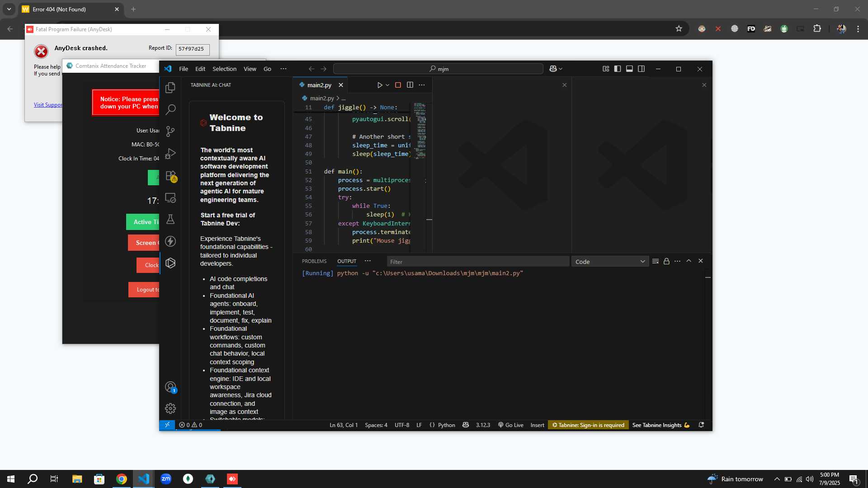Open Zoom from the taskbar
The width and height of the screenshot is (868, 488).
point(166,479)
